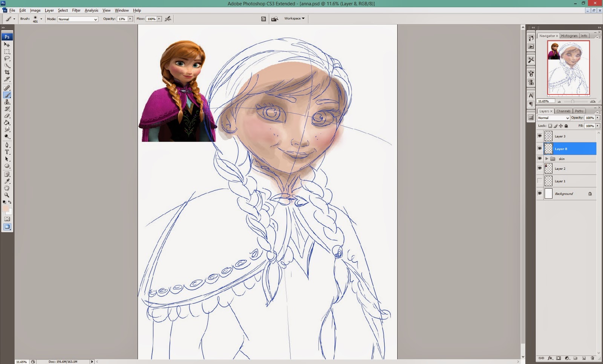Viewport: 603px width, 364px height.
Task: Select the Dodge tool
Action: 7,136
